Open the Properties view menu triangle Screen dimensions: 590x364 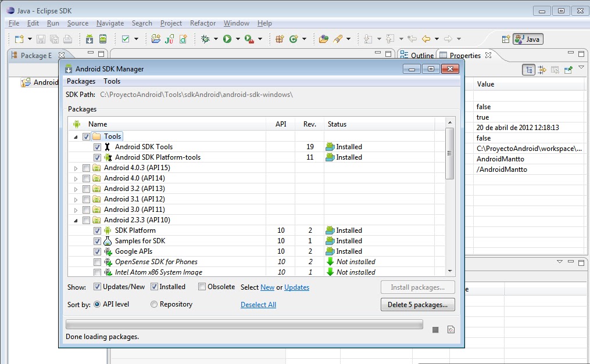click(x=581, y=67)
